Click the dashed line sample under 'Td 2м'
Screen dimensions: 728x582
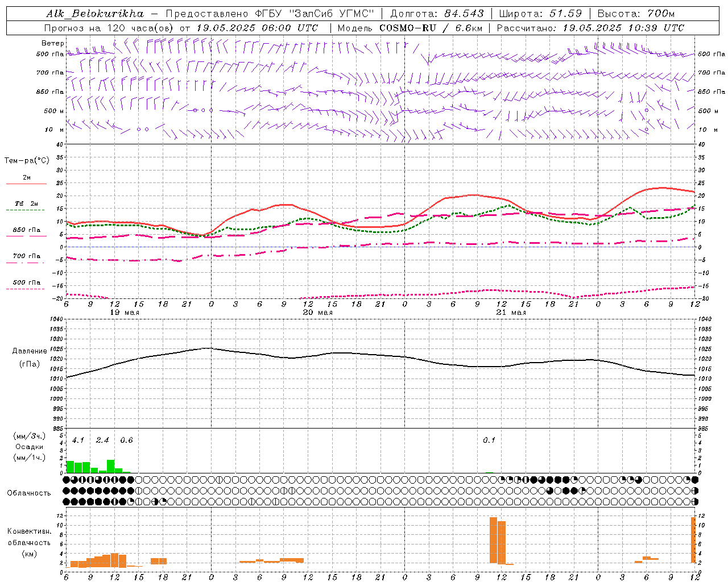pyautogui.click(x=26, y=210)
